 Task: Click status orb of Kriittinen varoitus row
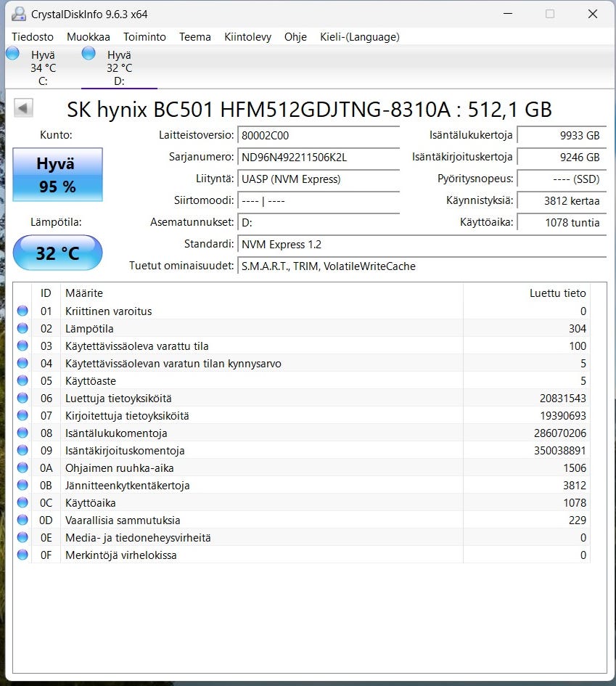click(x=22, y=311)
